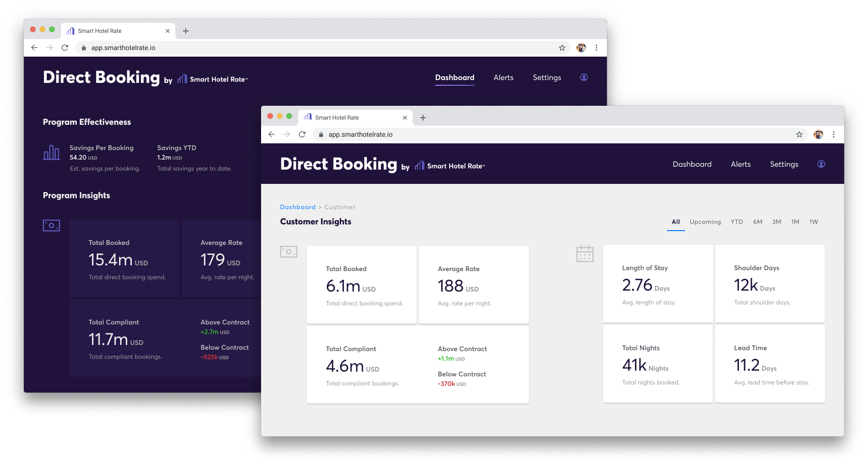
Task: Bookmark page with star icon in front browser
Action: click(799, 134)
